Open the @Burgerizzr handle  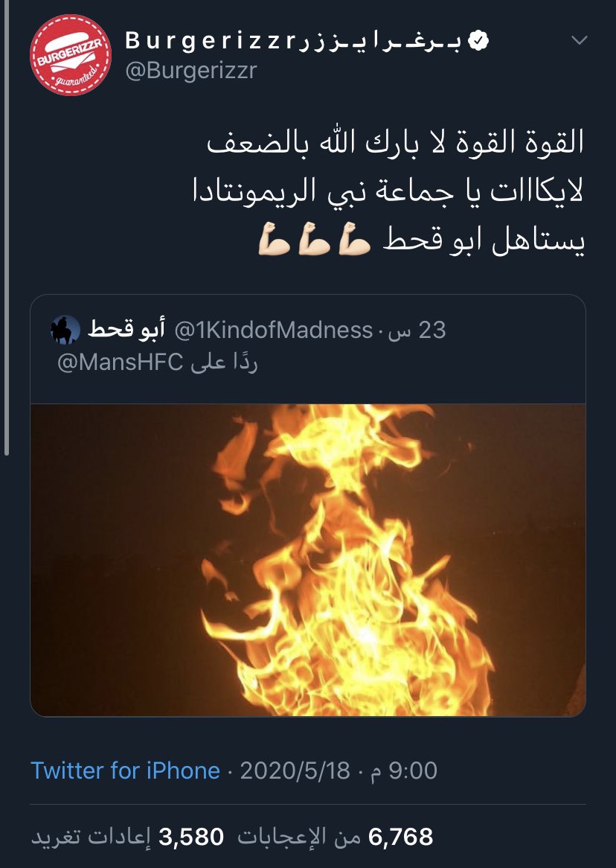191,70
